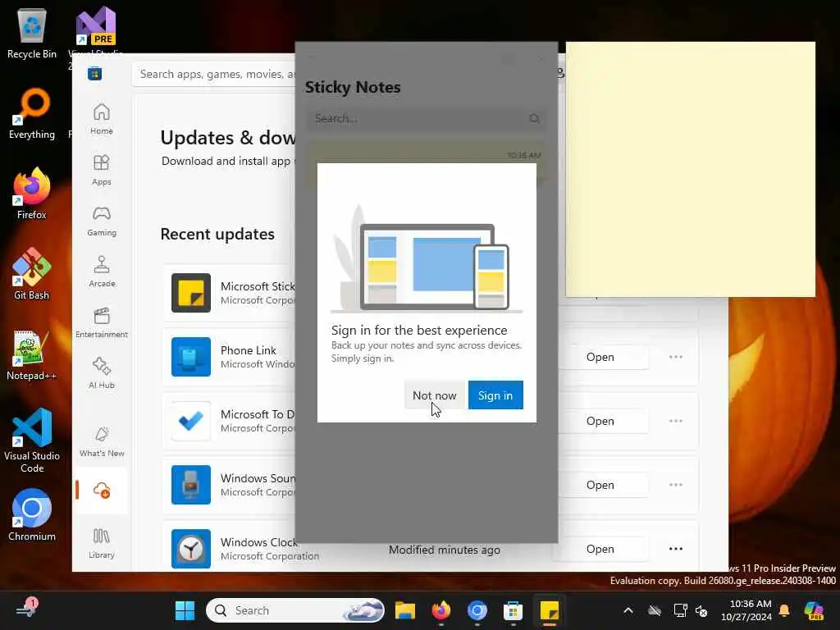Click Phone Link app icon in updates list
The height and width of the screenshot is (630, 840).
pyautogui.click(x=190, y=357)
